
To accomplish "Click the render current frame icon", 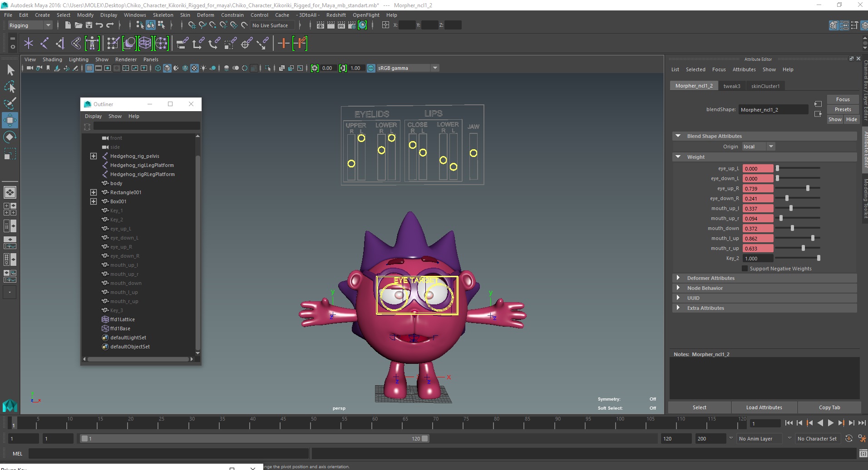I will (x=331, y=25).
